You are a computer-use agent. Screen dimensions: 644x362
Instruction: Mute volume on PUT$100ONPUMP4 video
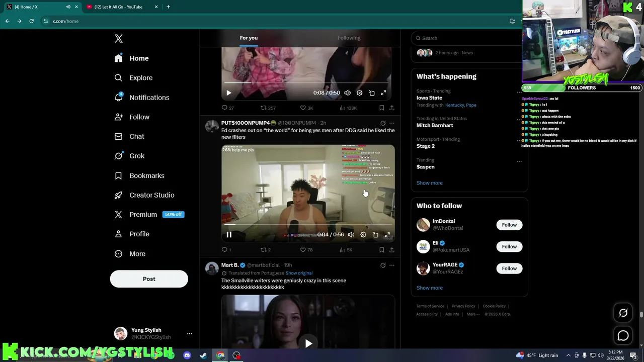click(x=351, y=235)
